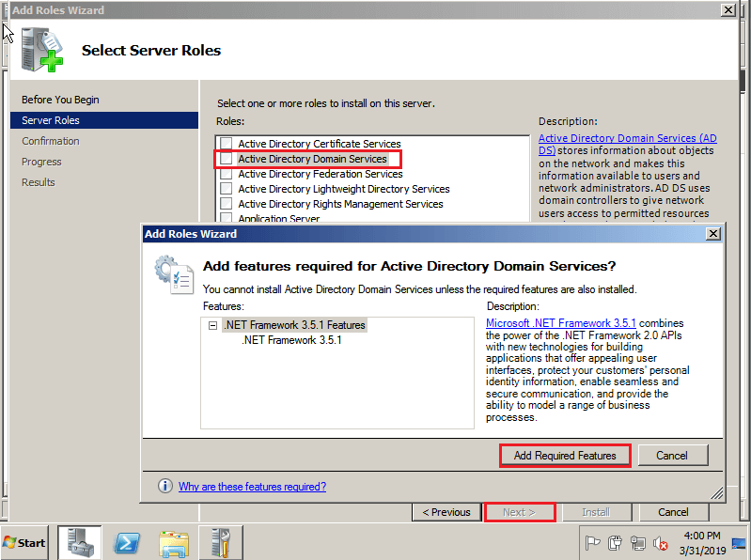Cancel the Add features dialog
The width and height of the screenshot is (751, 560).
pyautogui.click(x=672, y=456)
